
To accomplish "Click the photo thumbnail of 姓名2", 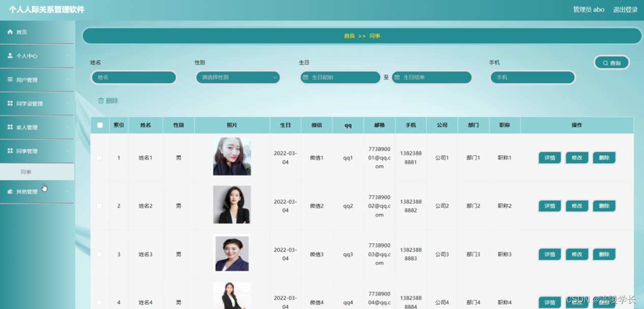I will coord(232,205).
